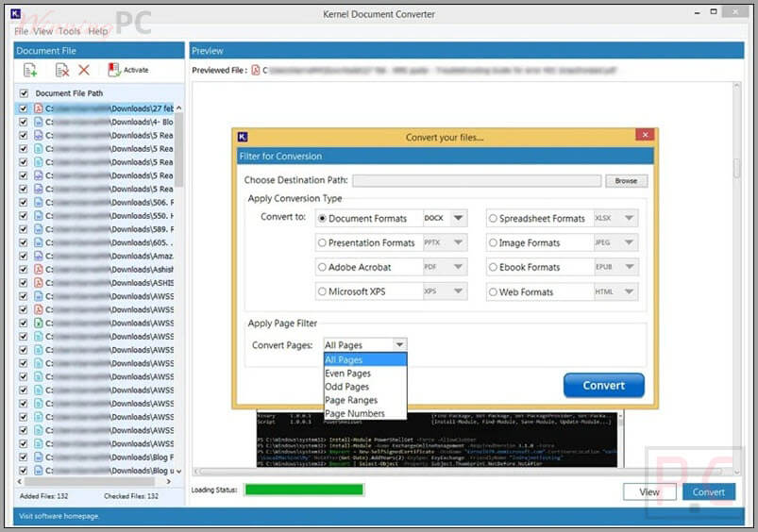Select the Document Formats radio button
Screen dimensions: 758x532
322,219
